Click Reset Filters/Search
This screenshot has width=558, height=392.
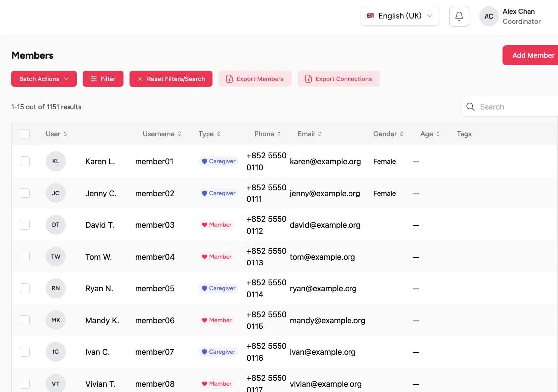[171, 79]
